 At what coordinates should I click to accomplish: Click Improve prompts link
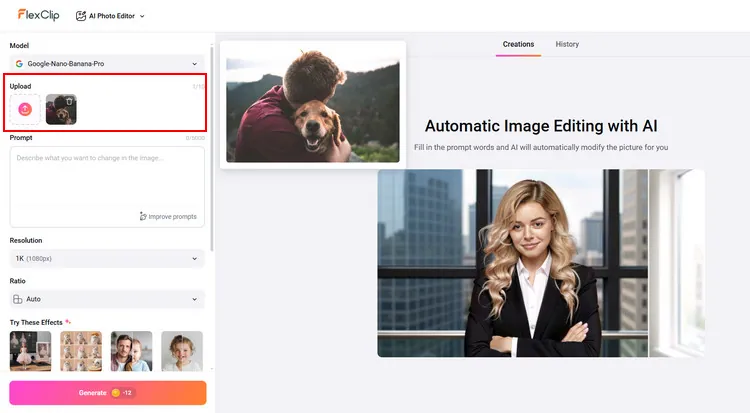click(172, 216)
